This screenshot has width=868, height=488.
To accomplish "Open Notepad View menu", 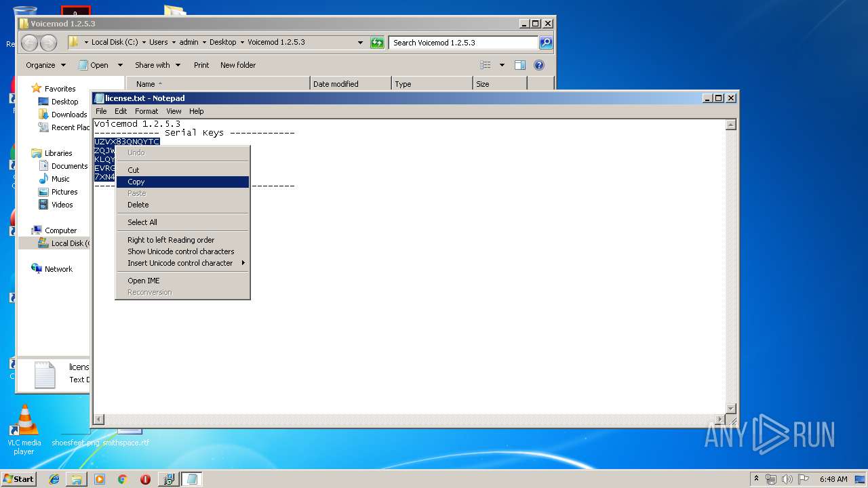I will click(x=174, y=111).
